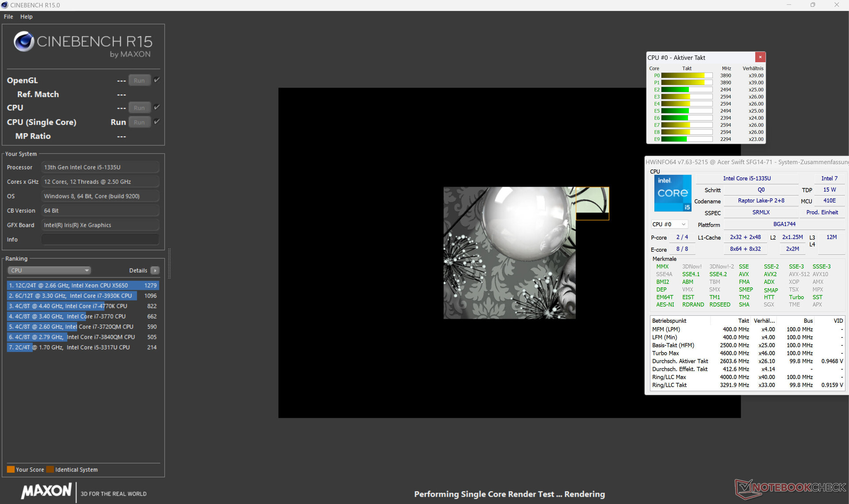
Task: Click the Intel Core i5 badge in HWiNFO
Action: (673, 193)
